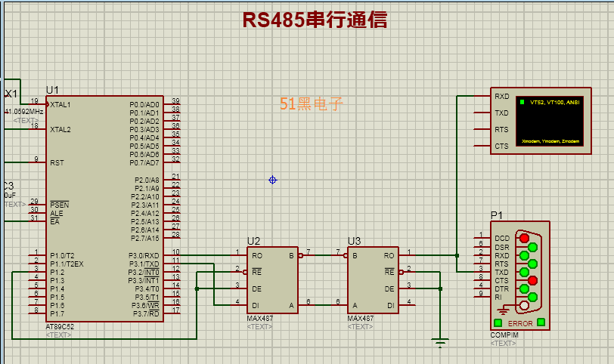This screenshot has width=614, height=364.
Task: Click the P1.0/T2 pin label
Action: (x=62, y=256)
